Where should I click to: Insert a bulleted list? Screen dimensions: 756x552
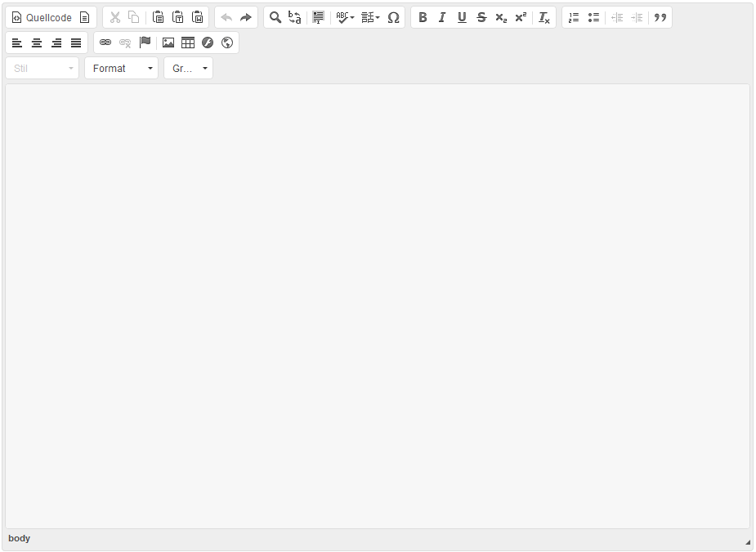point(593,17)
